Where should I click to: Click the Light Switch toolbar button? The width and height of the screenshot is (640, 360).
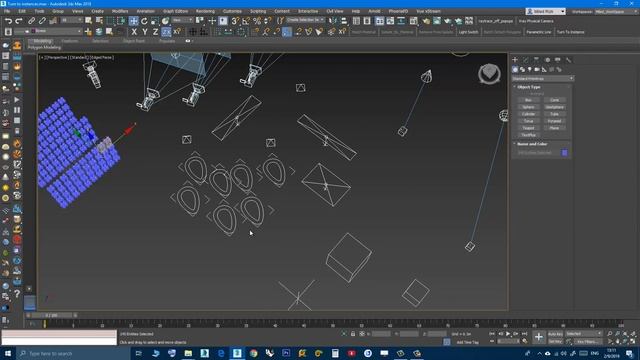click(x=468, y=32)
